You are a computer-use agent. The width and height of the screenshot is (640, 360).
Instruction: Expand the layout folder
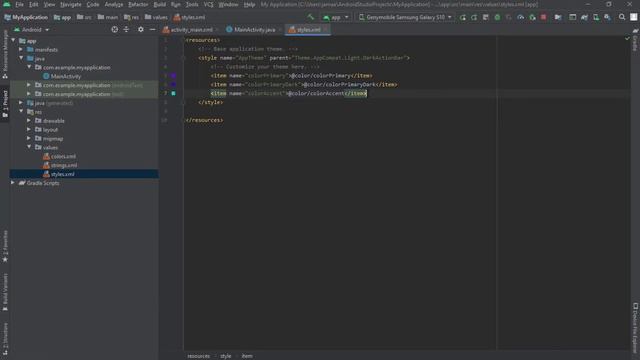click(x=29, y=130)
